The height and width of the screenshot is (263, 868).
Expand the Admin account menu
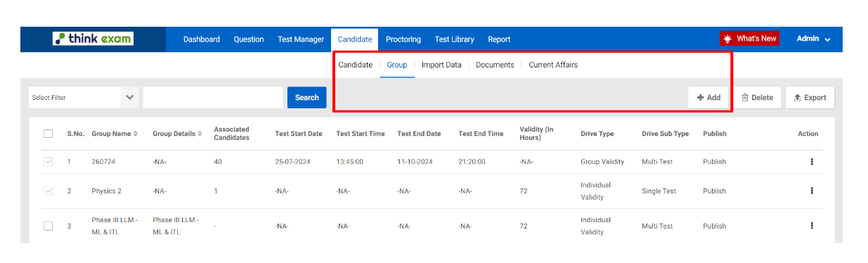(814, 39)
